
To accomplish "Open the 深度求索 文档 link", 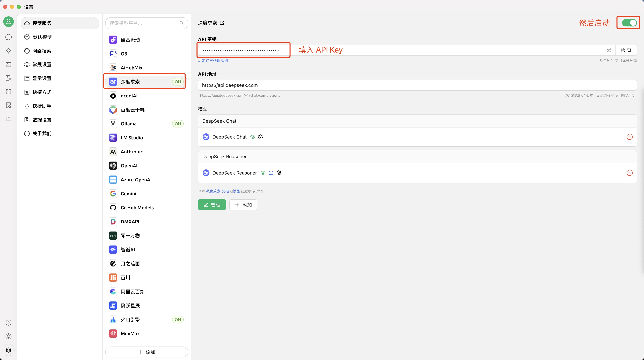I will [217, 191].
